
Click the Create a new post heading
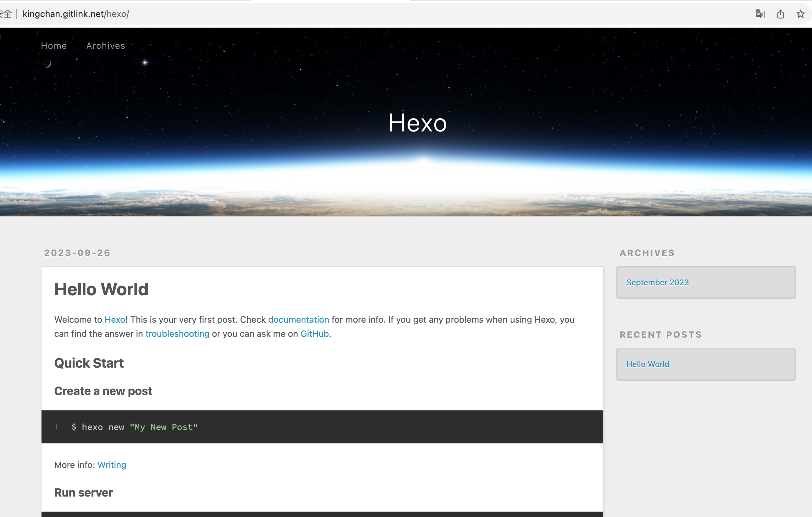(103, 391)
